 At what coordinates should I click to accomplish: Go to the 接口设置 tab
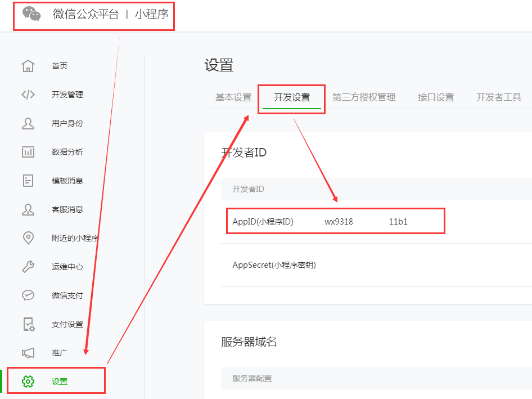point(436,97)
